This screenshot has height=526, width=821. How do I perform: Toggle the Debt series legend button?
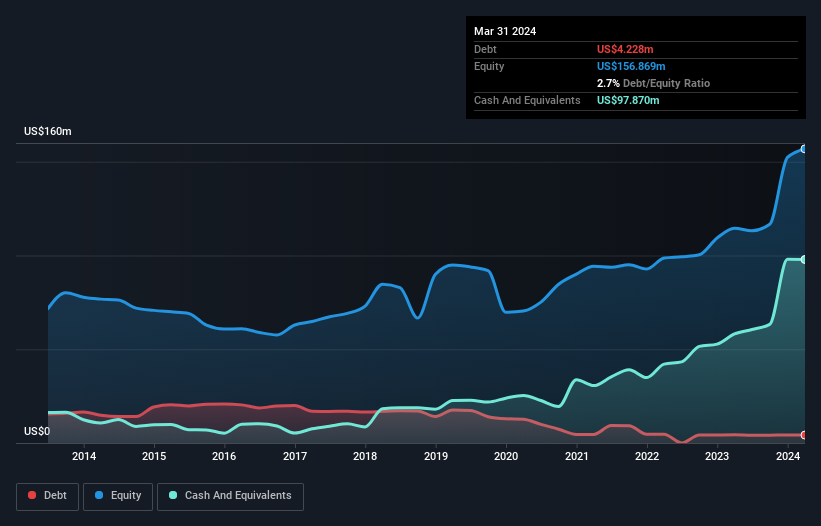tap(47, 496)
